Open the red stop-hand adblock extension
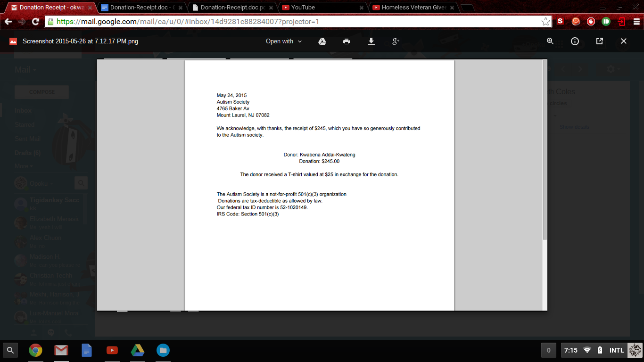The width and height of the screenshot is (644, 362). (x=591, y=22)
